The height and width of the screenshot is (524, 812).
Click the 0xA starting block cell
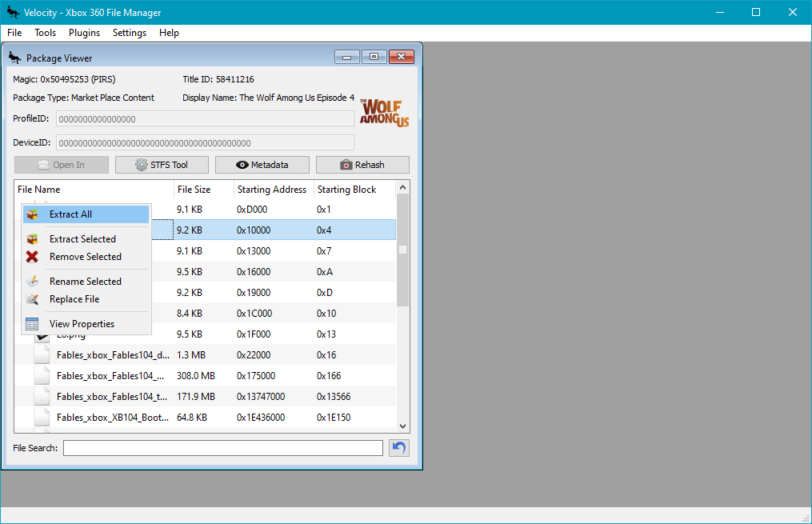click(325, 272)
